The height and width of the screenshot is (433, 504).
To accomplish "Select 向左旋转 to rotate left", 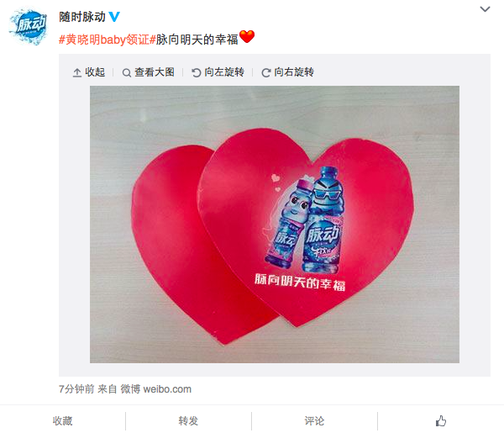I will coord(224,72).
